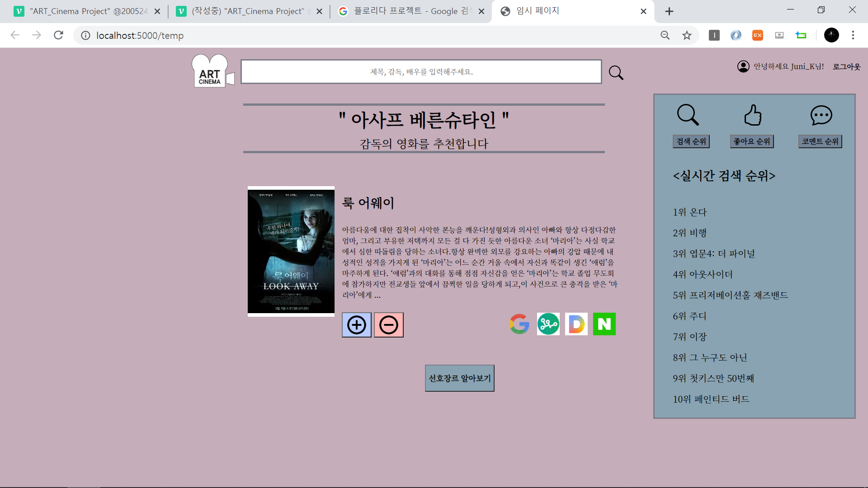Click the thumbs-up ranking icon
Screen dimensions: 868x488
753,115
